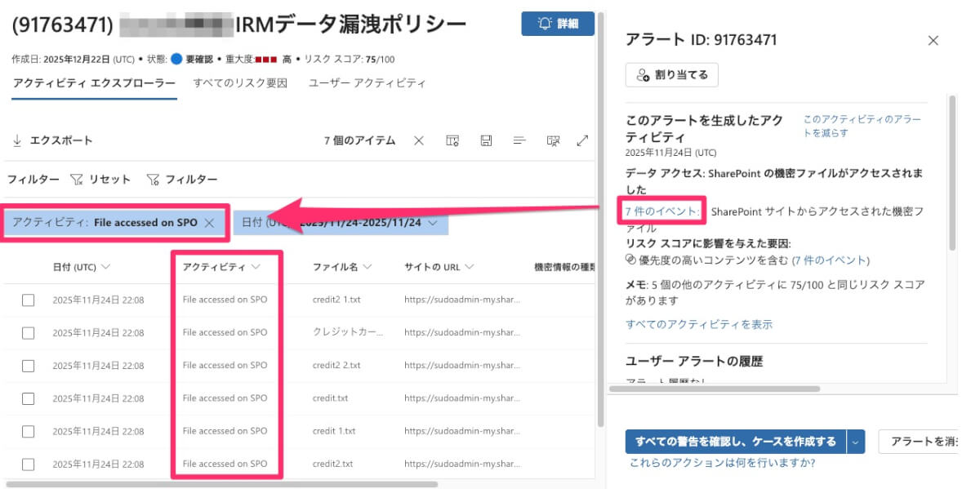Click the リセット filter reset icon
Image resolution: width=980 pixels, height=489 pixels.
[x=77, y=180]
